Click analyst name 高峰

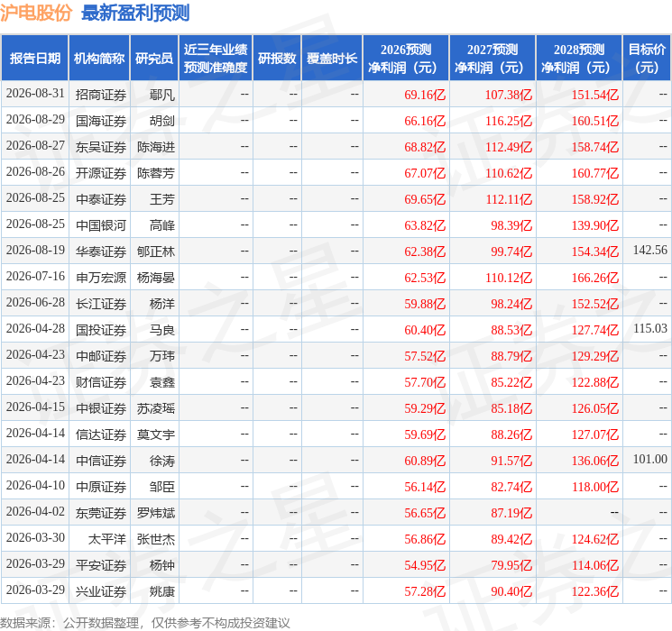pos(162,225)
